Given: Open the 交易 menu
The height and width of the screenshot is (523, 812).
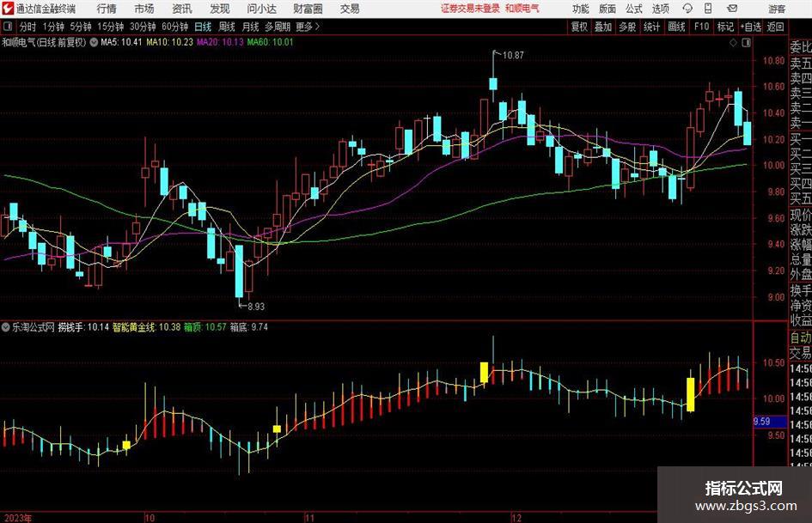Looking at the screenshot, I should pyautogui.click(x=350, y=9).
